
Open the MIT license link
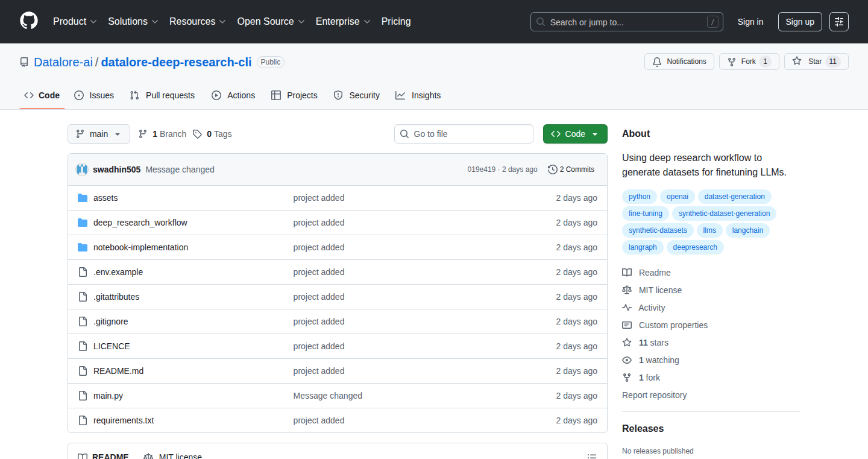coord(660,290)
